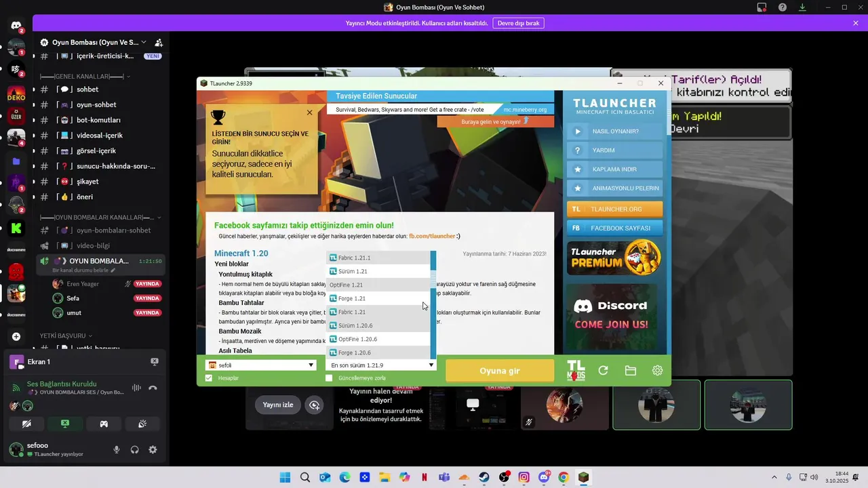
Task: Open TLauncher settings gear
Action: pyautogui.click(x=657, y=371)
